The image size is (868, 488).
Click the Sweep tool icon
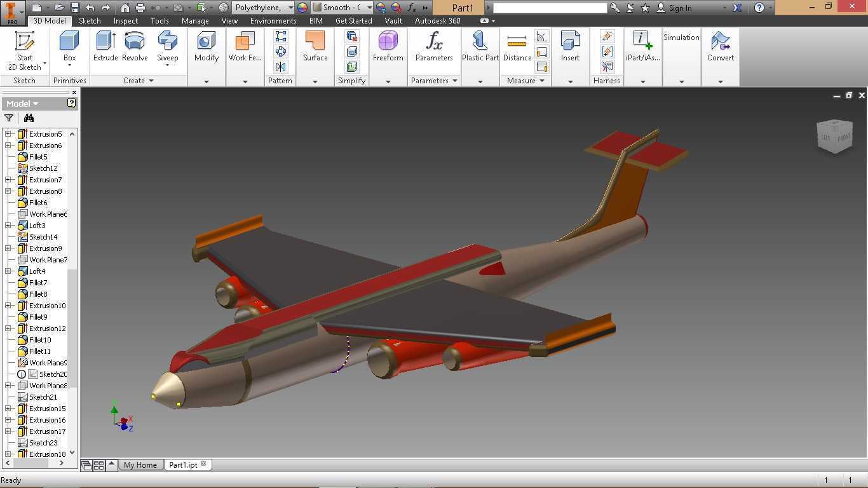click(168, 41)
